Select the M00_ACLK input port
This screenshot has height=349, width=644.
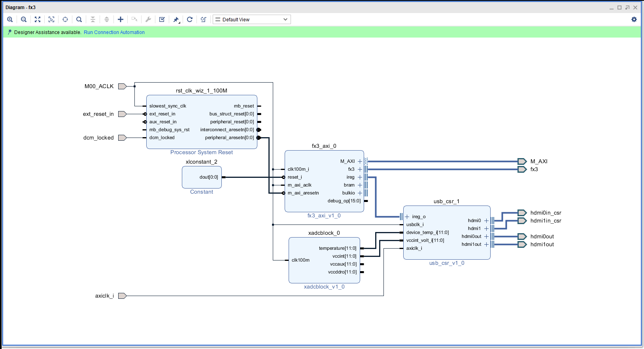[122, 86]
